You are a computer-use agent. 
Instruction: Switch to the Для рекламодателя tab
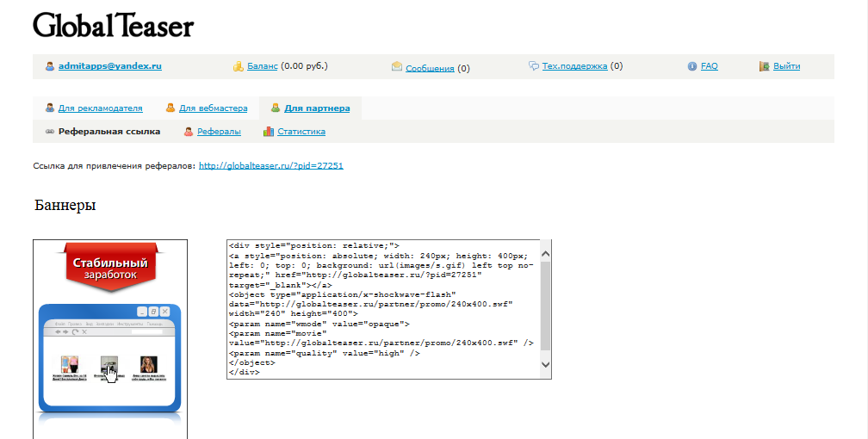click(x=100, y=108)
